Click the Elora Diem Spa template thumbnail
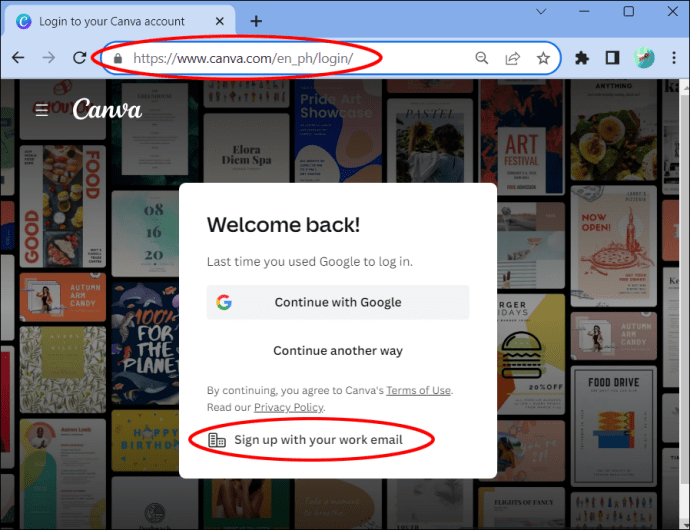690x530 pixels. 246,148
